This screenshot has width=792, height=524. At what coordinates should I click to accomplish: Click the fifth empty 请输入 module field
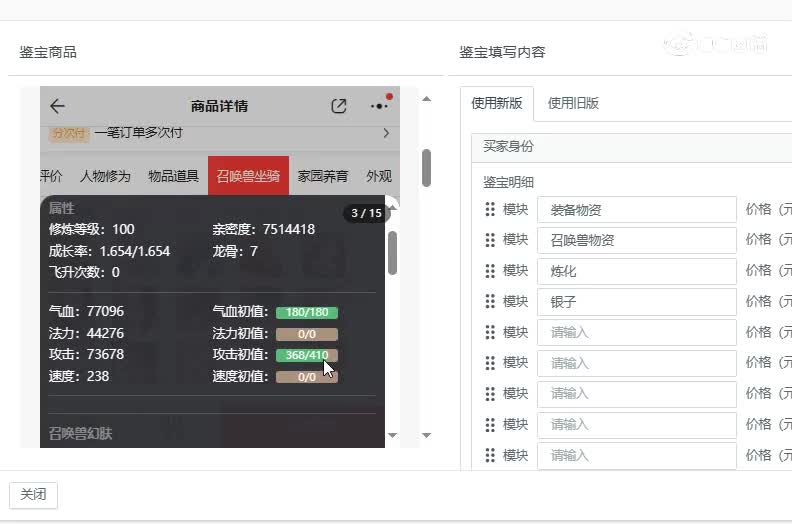(x=636, y=455)
